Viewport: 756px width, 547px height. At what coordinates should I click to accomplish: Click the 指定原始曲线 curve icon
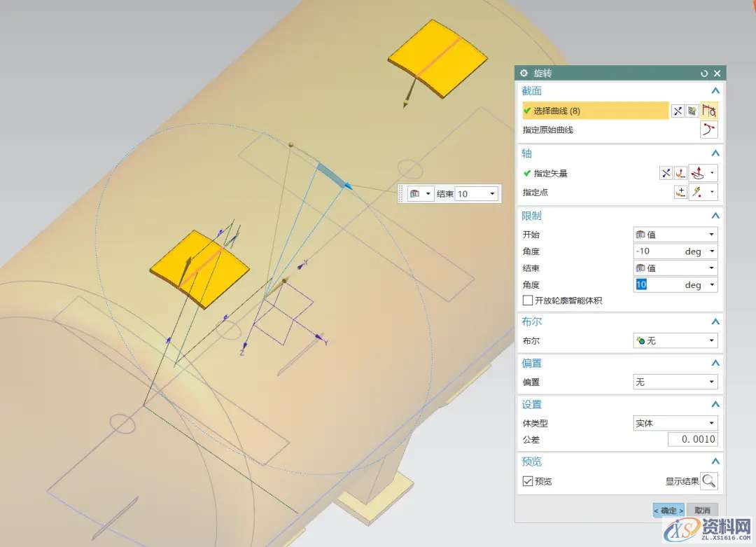[x=709, y=130]
